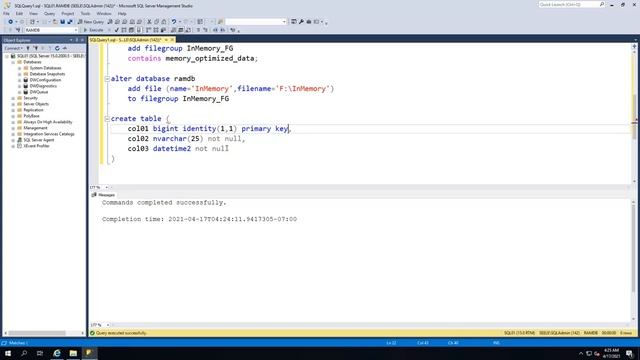Click the Execute query button

pyautogui.click(x=94, y=30)
